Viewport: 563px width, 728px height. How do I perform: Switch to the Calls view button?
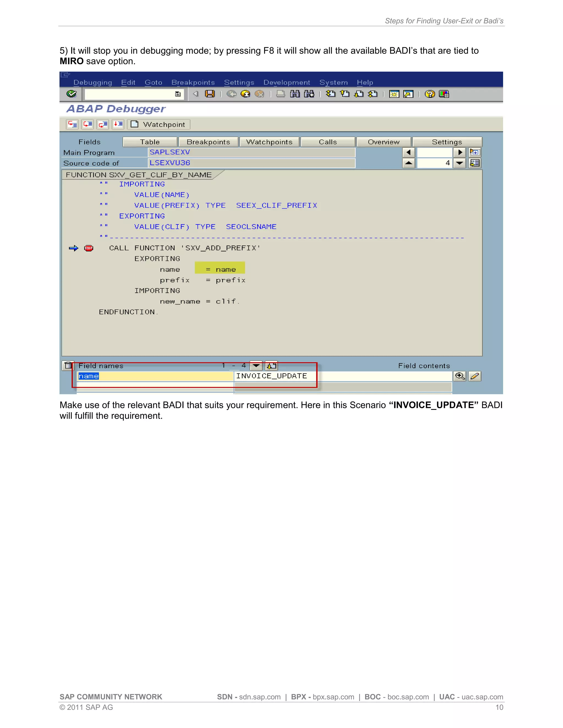328,142
